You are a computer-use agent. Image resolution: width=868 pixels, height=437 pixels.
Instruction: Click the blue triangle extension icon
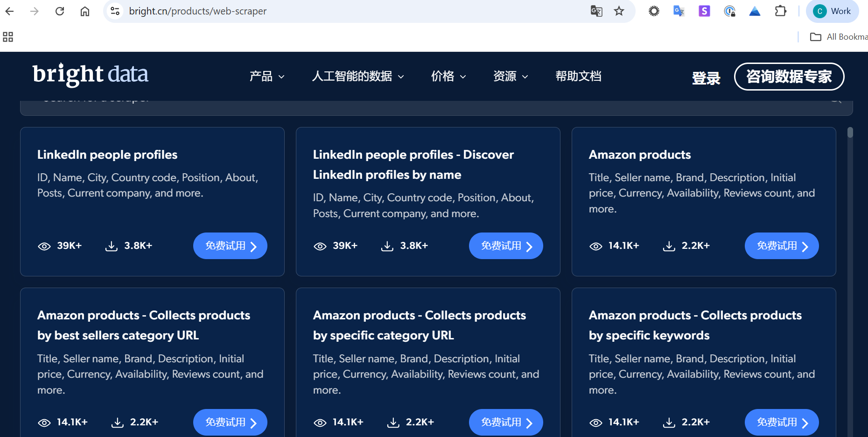(x=755, y=11)
